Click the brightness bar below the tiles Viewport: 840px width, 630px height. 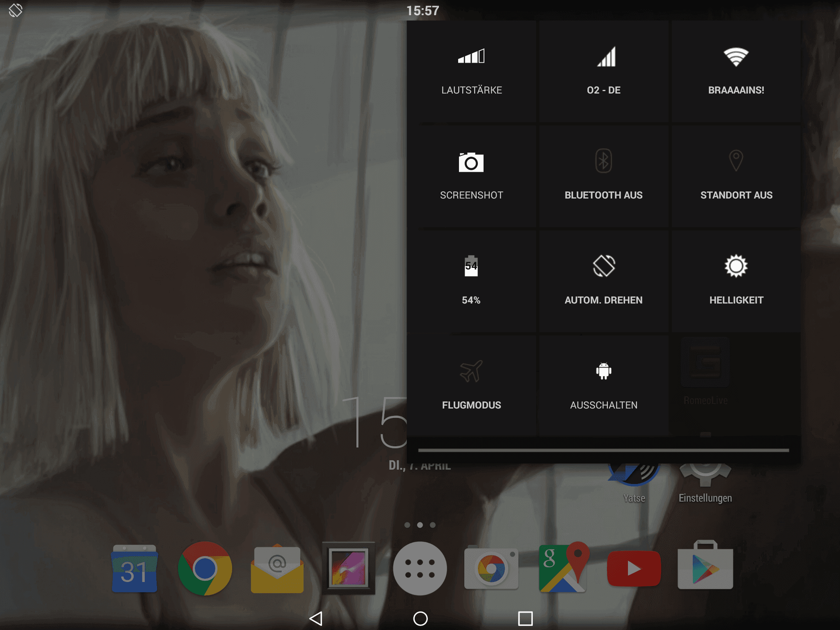[603, 450]
